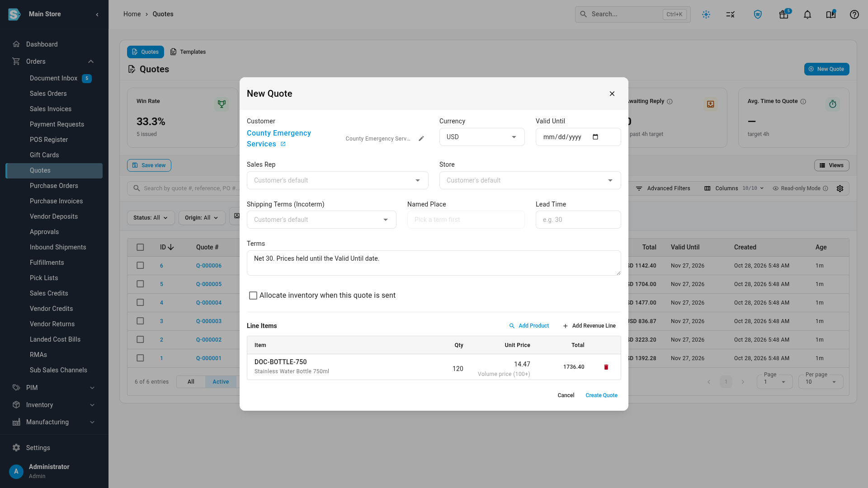Click the shield security icon
Image resolution: width=868 pixels, height=488 pixels.
758,14
